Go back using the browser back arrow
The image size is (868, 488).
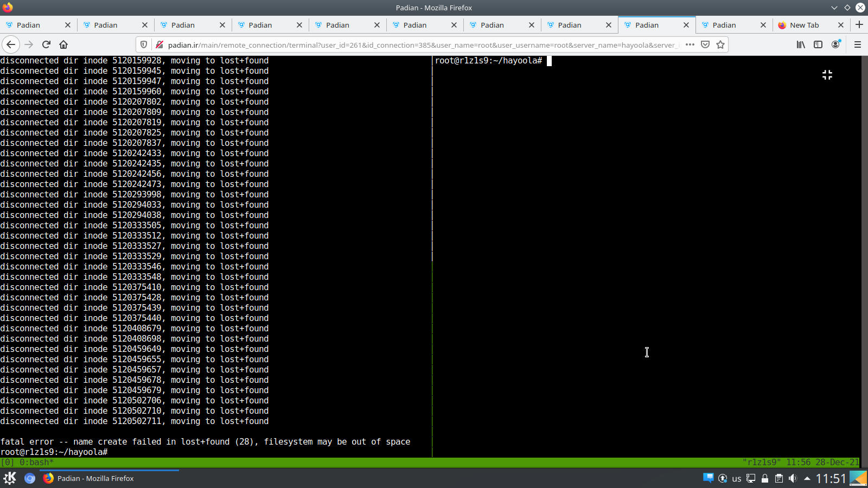tap(11, 44)
